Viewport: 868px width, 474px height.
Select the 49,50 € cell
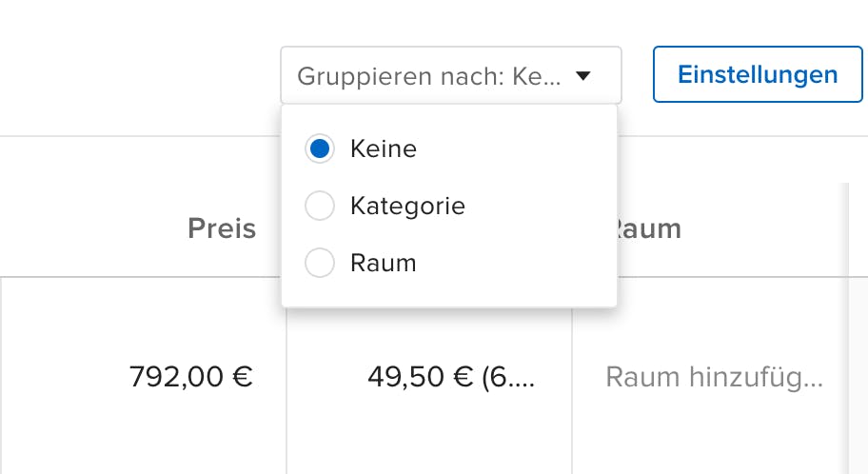coord(451,377)
